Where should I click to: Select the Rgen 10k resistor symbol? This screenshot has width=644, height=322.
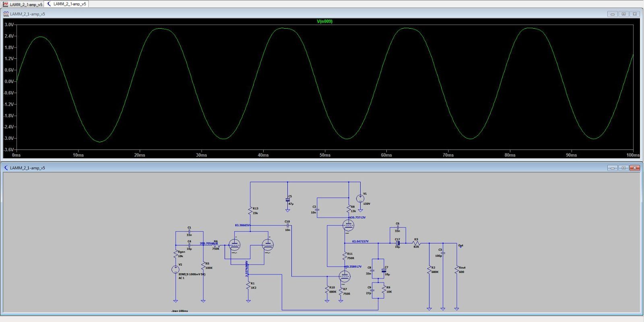[176, 254]
